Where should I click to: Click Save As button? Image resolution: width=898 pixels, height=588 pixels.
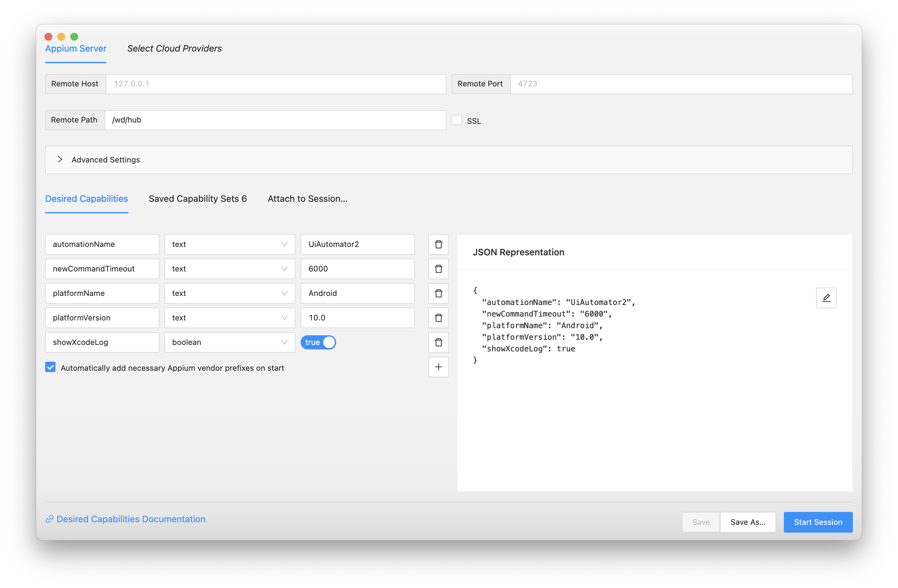tap(748, 522)
